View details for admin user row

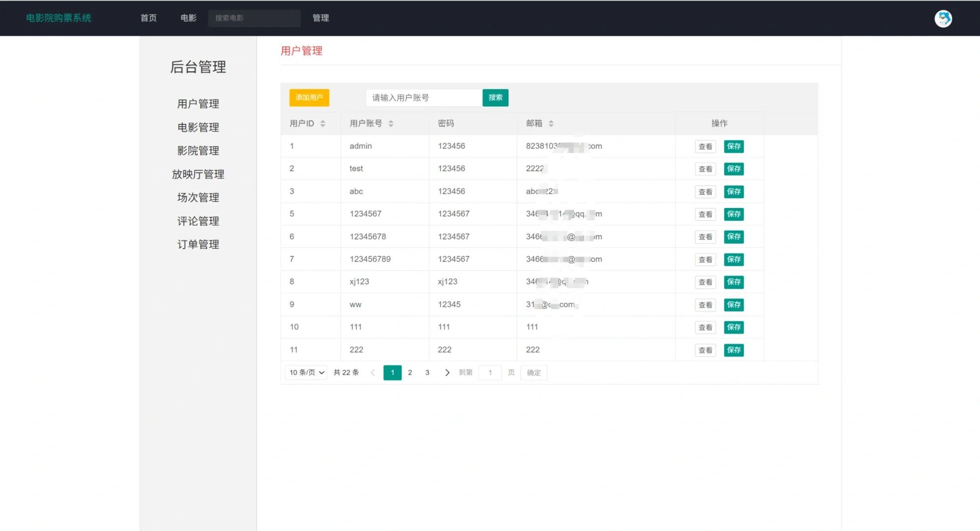point(705,147)
